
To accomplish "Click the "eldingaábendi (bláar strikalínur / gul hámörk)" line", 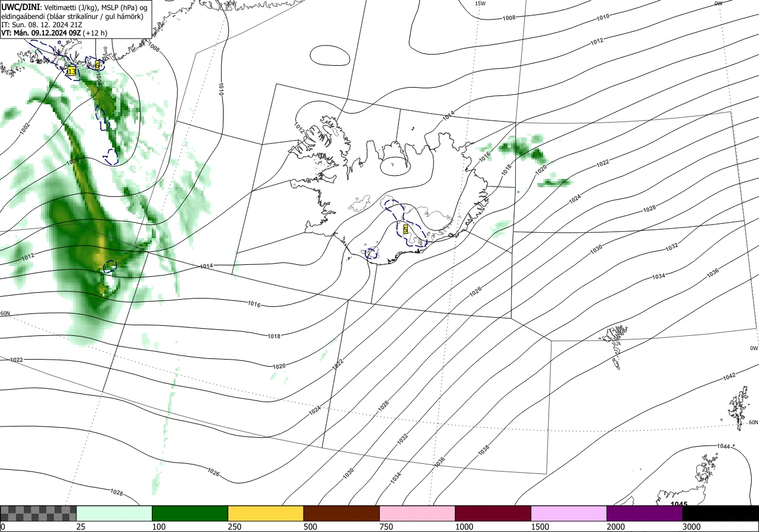I will pos(72,16).
